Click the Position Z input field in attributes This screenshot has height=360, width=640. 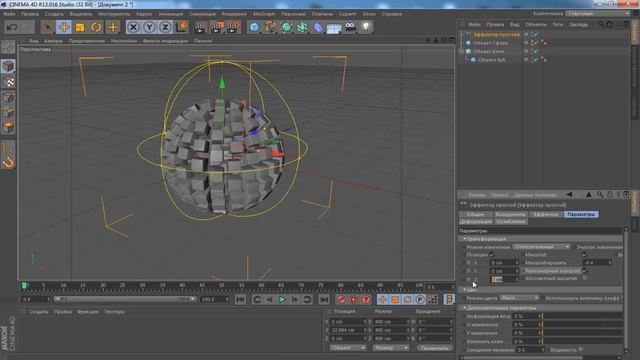pos(504,279)
